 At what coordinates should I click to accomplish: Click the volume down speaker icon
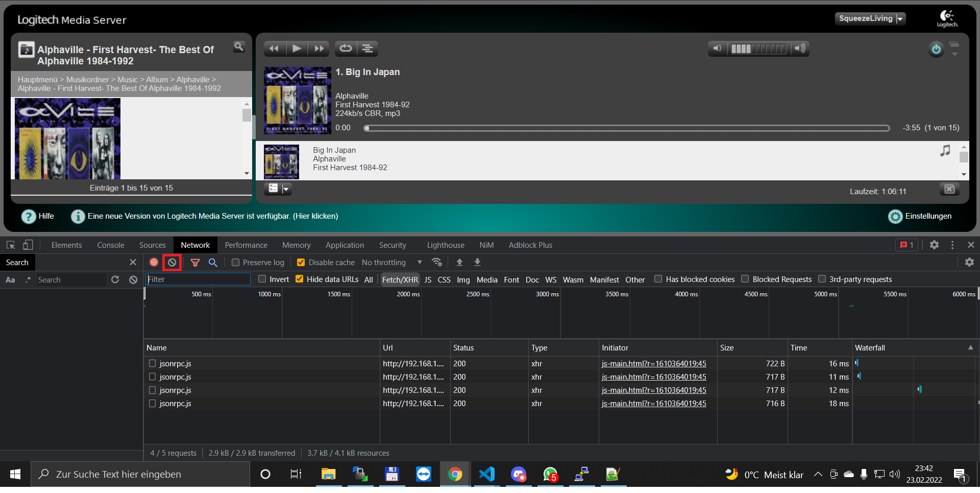click(x=717, y=49)
